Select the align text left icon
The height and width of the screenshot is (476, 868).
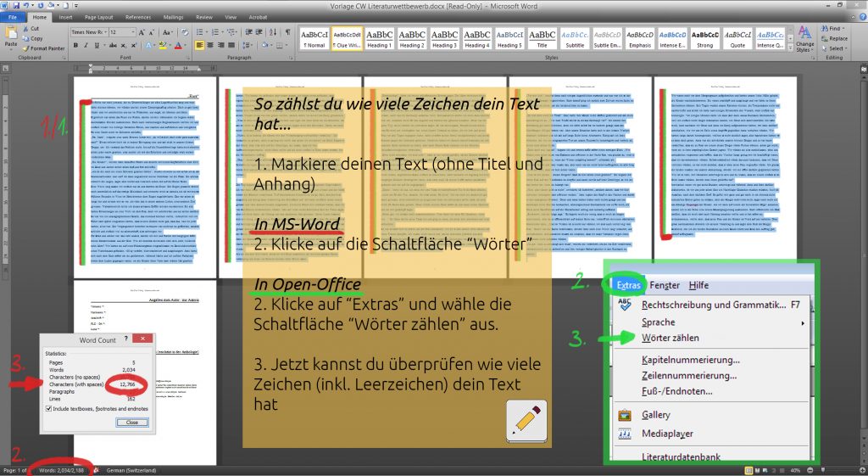(199, 45)
